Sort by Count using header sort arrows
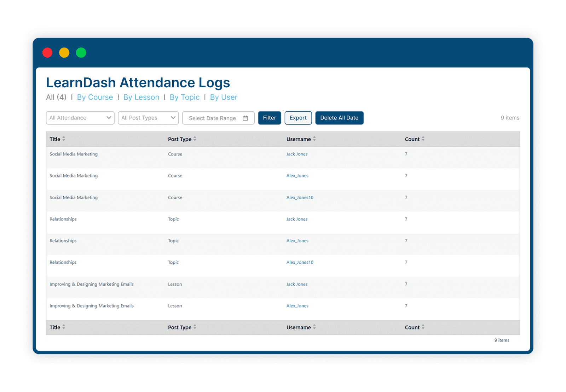The image size is (566, 392). pos(423,139)
